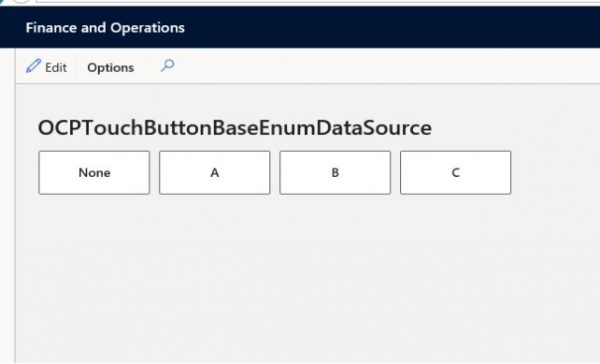The image size is (600, 364).
Task: Click the search magnifier icon
Action: (x=167, y=66)
